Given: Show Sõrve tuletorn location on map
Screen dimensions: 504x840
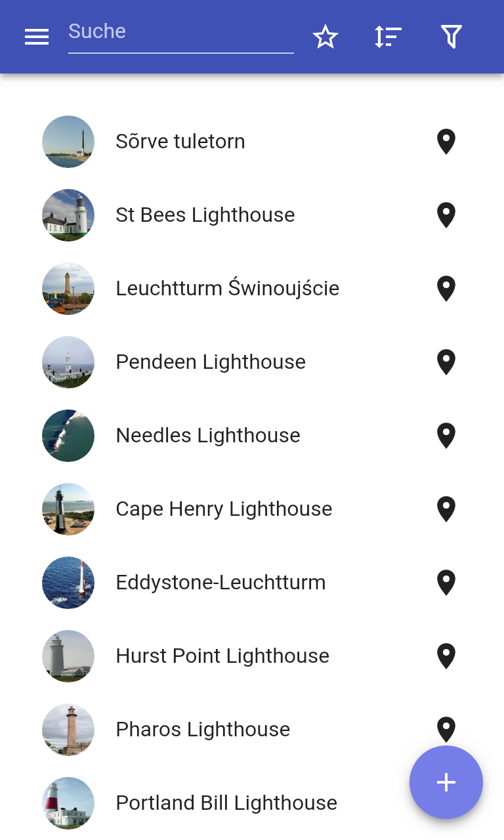Looking at the screenshot, I should click(x=446, y=142).
